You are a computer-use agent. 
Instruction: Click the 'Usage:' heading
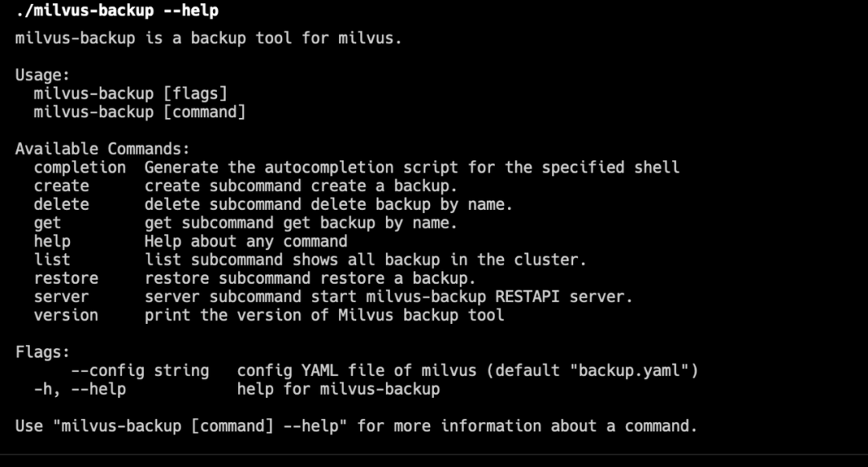[43, 75]
